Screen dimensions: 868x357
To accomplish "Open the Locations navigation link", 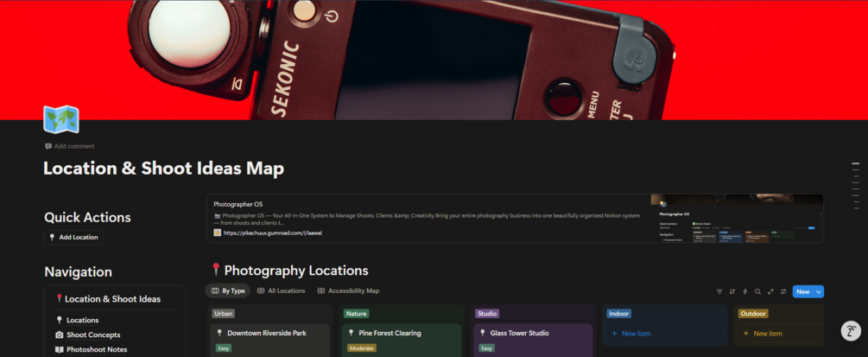I will click(83, 320).
